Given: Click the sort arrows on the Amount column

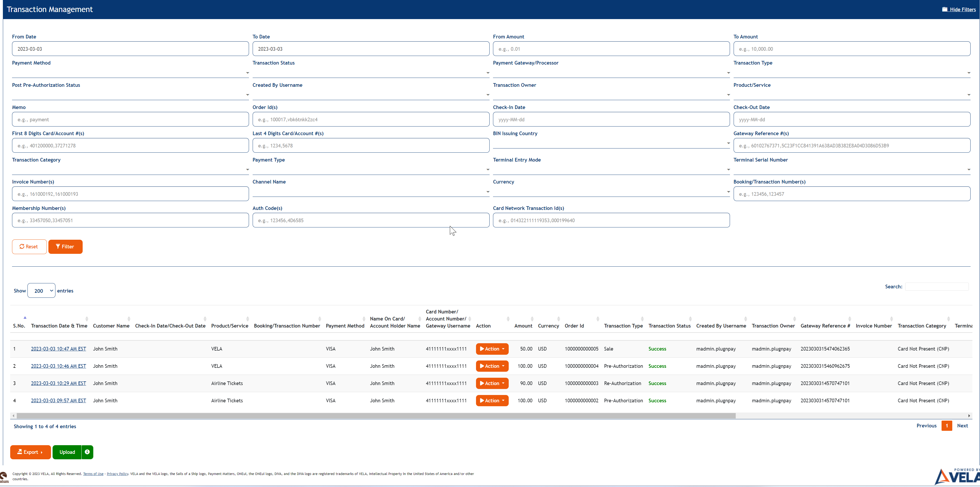Looking at the screenshot, I should click(532, 319).
